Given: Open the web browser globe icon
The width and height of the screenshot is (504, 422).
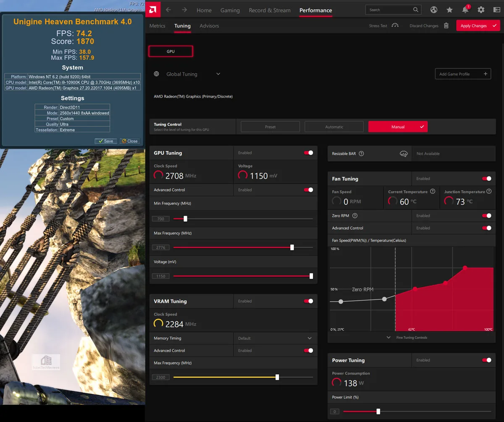Looking at the screenshot, I should pyautogui.click(x=434, y=10).
